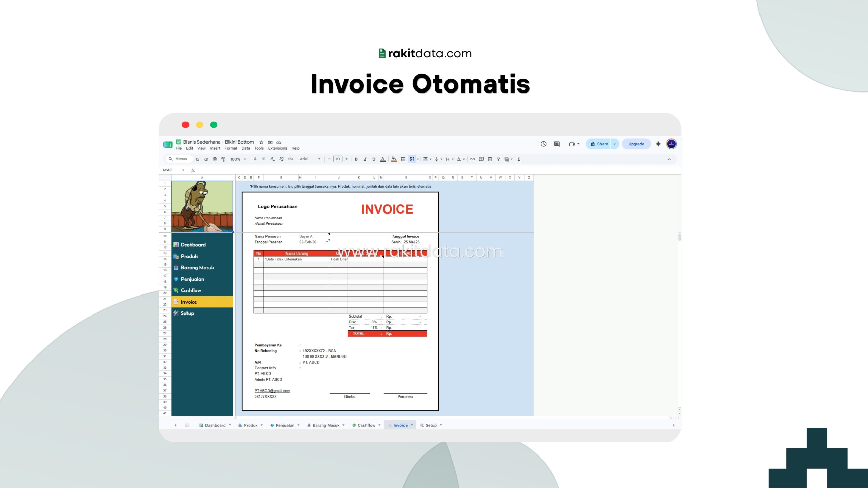Decrease the font size
This screenshot has width=868, height=488.
329,159
